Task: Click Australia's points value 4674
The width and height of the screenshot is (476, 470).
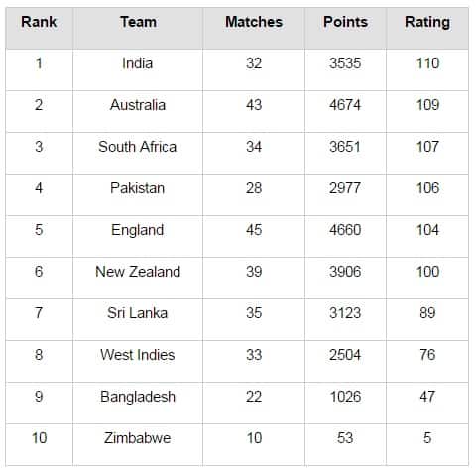Action: point(345,105)
